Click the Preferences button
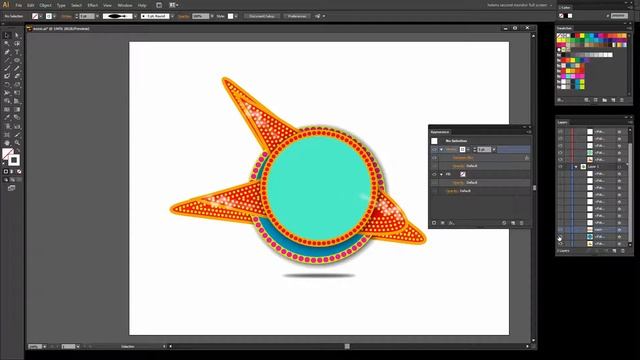The width and height of the screenshot is (640, 360). 296,16
